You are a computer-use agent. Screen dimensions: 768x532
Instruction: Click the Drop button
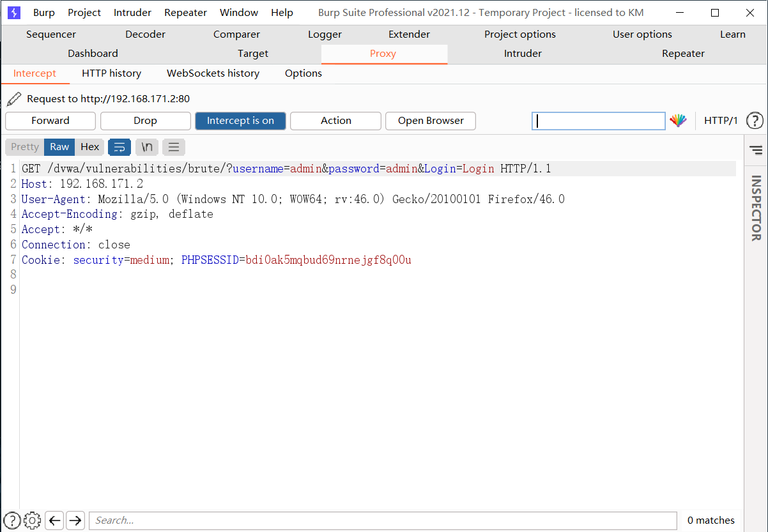click(x=145, y=121)
